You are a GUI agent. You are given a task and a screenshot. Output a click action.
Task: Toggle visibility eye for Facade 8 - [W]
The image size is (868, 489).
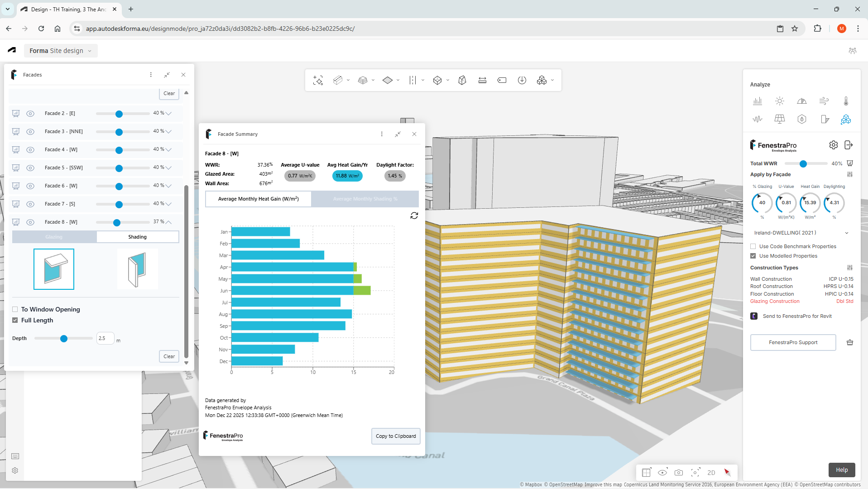pyautogui.click(x=30, y=222)
